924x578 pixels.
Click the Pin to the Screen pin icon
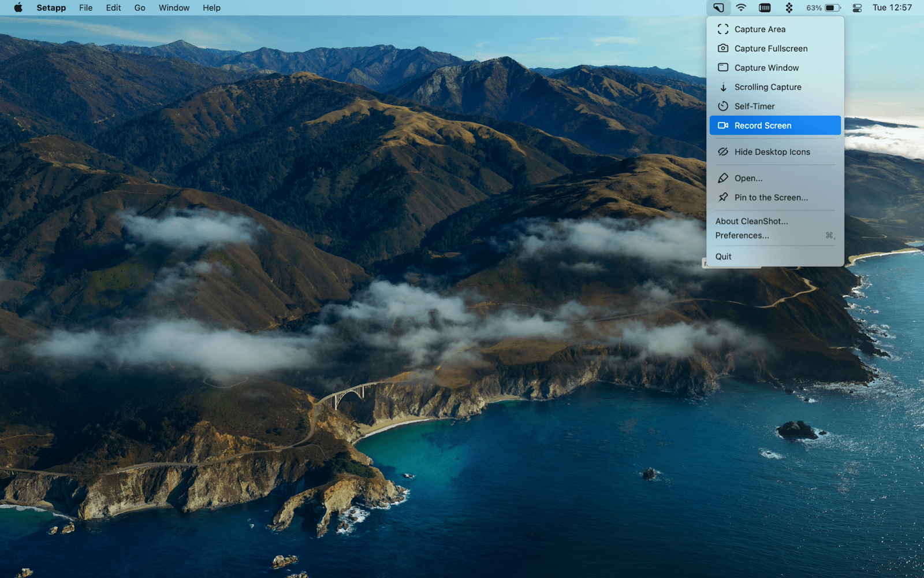point(723,197)
